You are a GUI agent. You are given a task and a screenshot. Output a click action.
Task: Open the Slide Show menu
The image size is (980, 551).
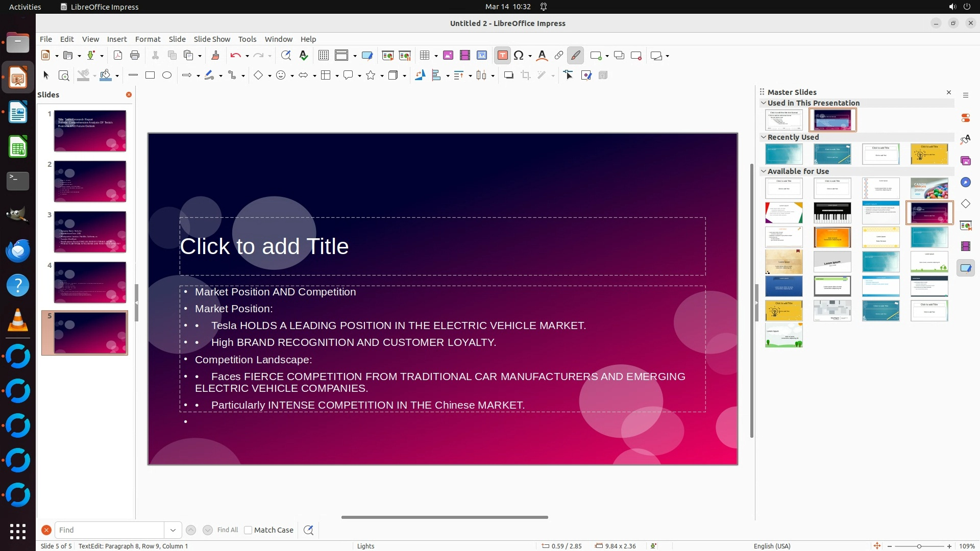212,39
